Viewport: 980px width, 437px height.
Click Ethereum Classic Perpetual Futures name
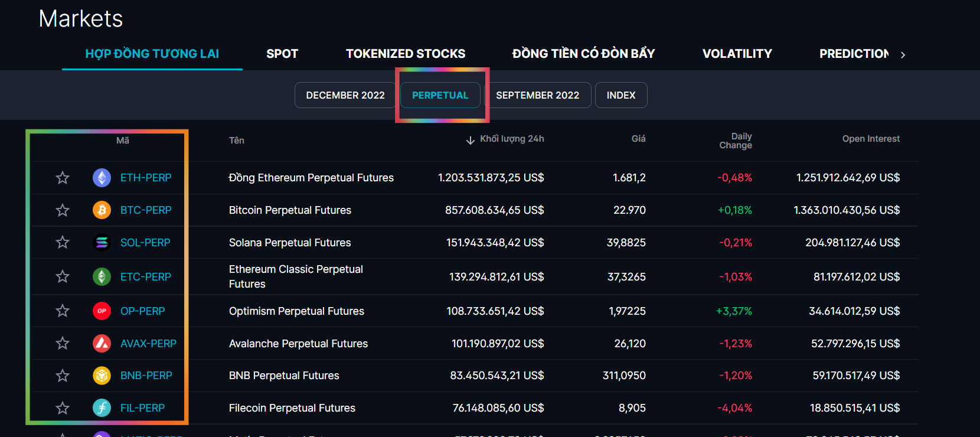click(296, 276)
